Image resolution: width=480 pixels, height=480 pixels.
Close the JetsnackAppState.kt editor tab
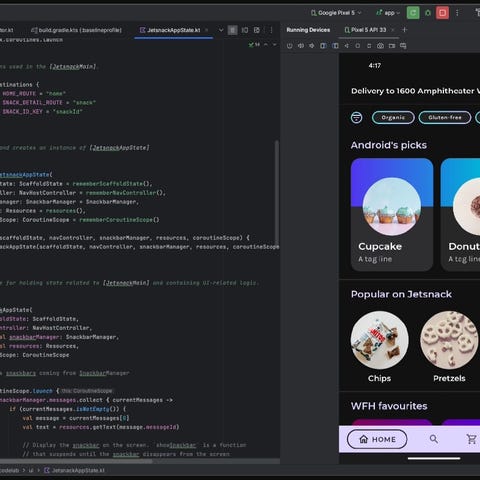tap(206, 30)
